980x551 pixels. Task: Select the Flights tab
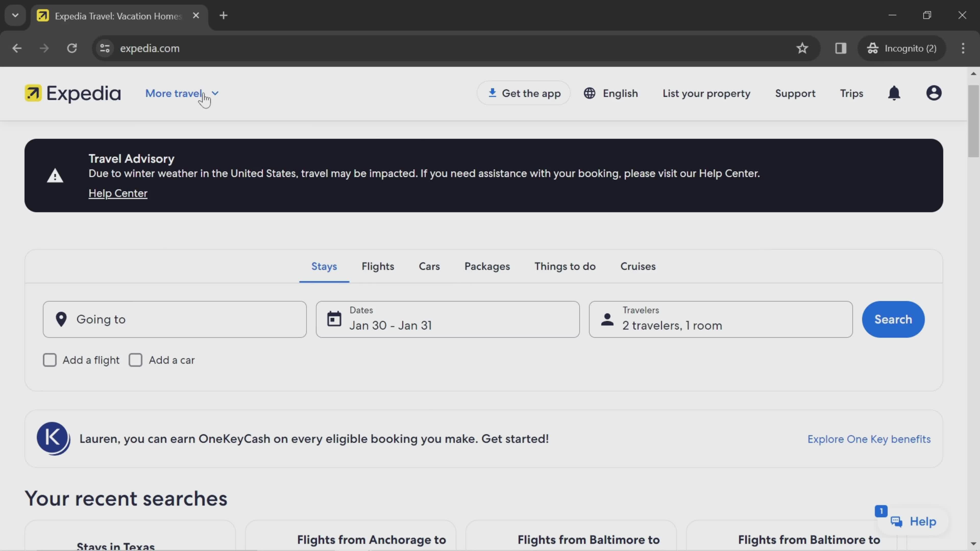[378, 266]
